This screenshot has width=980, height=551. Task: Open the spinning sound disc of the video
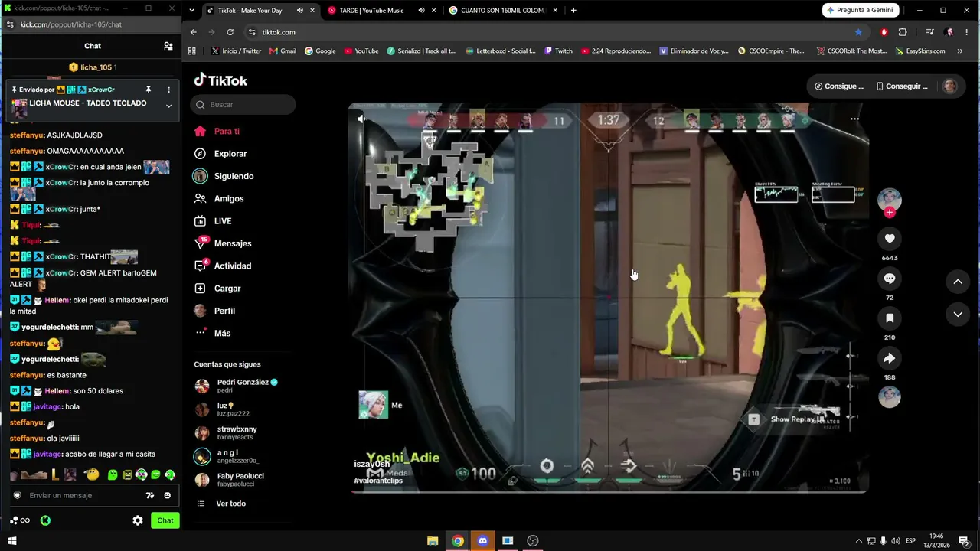click(889, 397)
